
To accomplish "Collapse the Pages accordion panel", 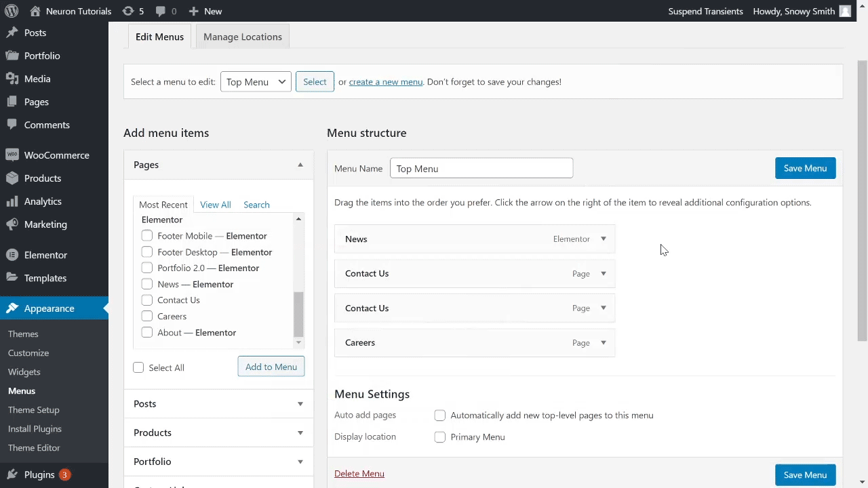I will tap(300, 165).
